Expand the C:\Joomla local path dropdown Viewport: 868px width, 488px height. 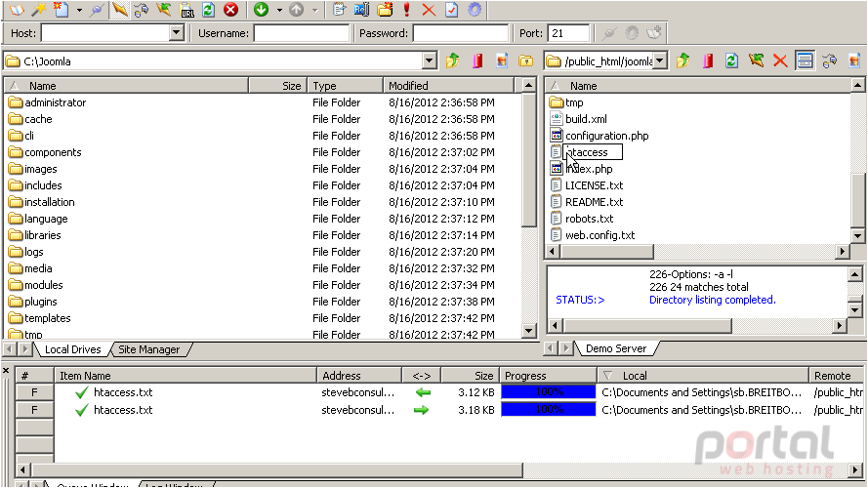(x=429, y=61)
